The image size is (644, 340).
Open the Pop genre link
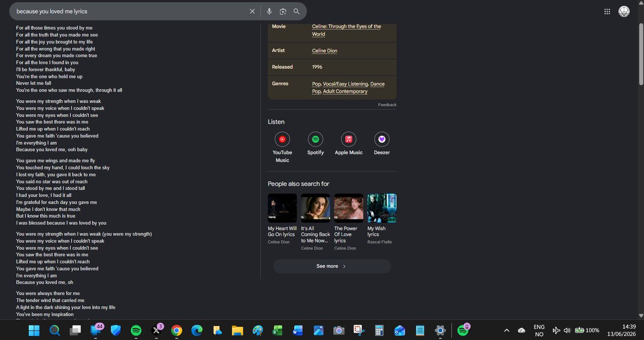click(x=316, y=84)
